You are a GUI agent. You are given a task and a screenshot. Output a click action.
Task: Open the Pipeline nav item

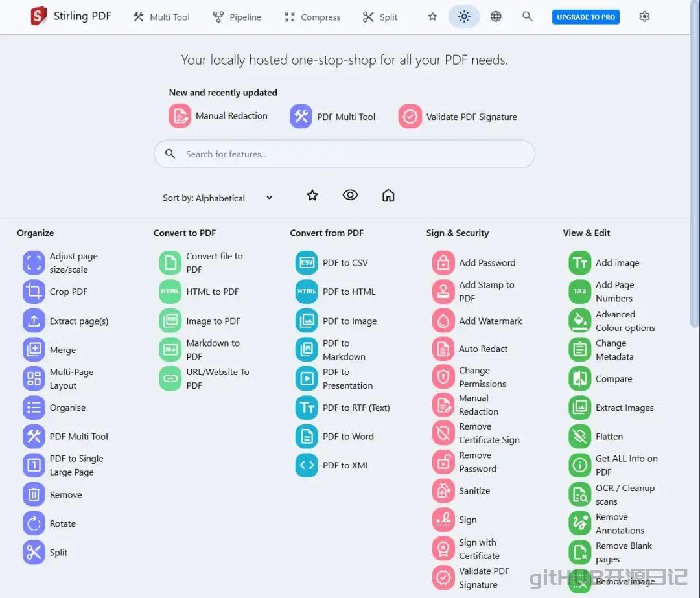(x=237, y=17)
